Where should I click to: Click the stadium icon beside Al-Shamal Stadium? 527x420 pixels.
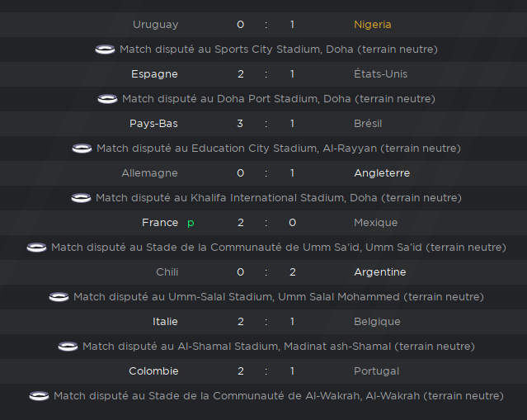click(68, 347)
